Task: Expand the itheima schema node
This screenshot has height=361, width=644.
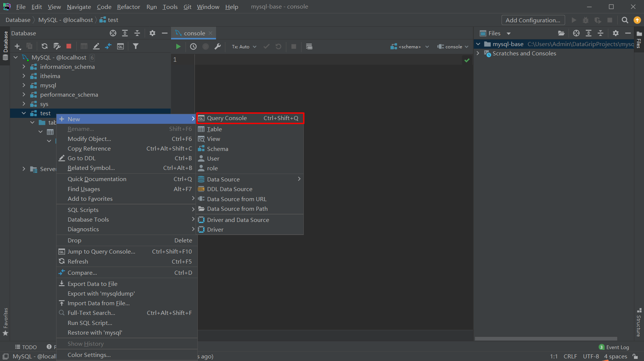Action: [x=24, y=76]
